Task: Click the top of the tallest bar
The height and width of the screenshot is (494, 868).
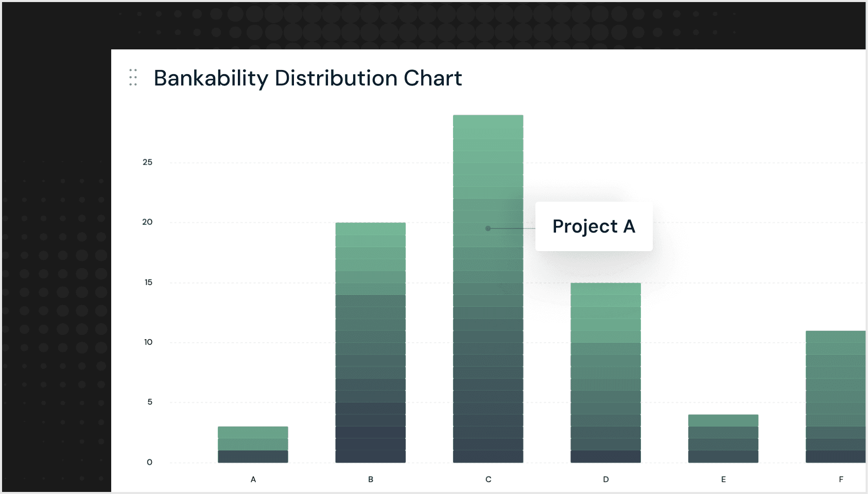Action: coord(488,119)
